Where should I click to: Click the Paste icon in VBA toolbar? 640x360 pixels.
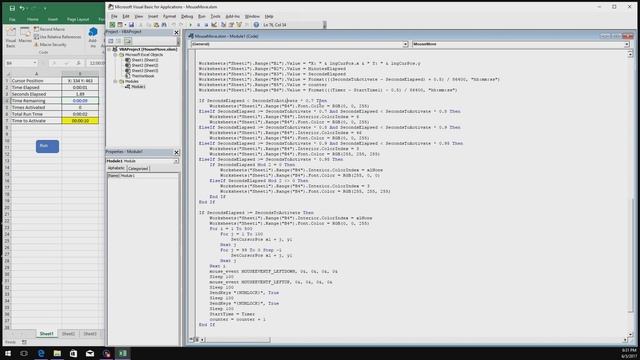[156, 25]
